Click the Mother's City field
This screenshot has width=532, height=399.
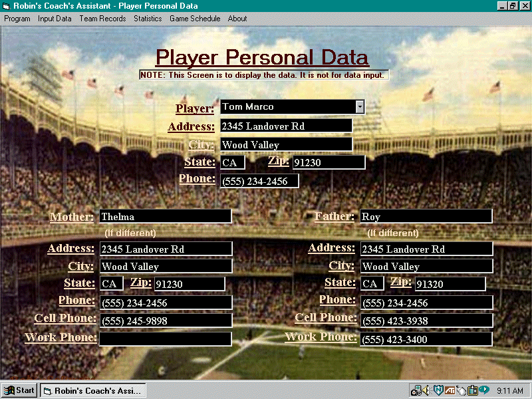click(166, 266)
